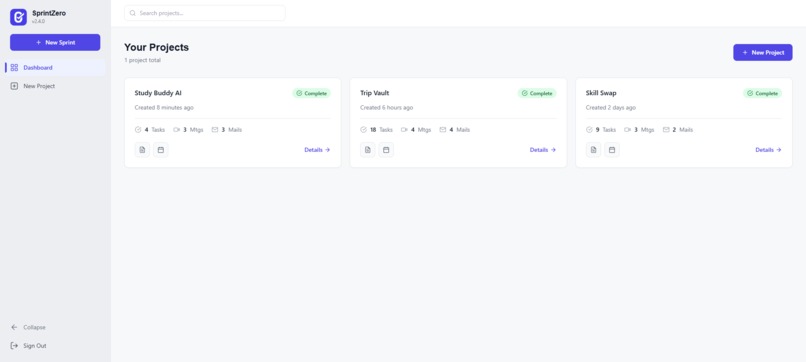The width and height of the screenshot is (806, 362).
Task: Click the Search projects input field
Action: [205, 13]
